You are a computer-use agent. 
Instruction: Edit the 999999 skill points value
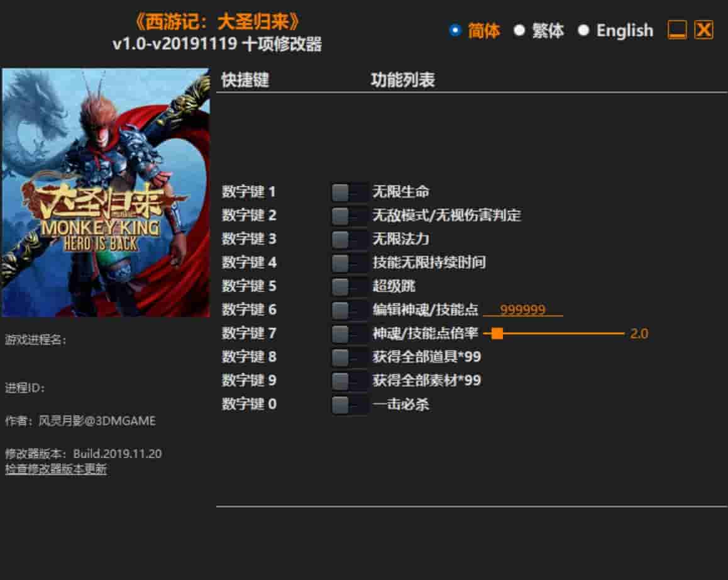click(524, 310)
